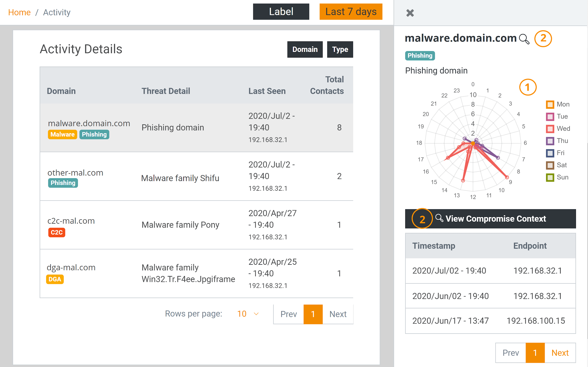Select the Sun color swatch in legend

(550, 178)
